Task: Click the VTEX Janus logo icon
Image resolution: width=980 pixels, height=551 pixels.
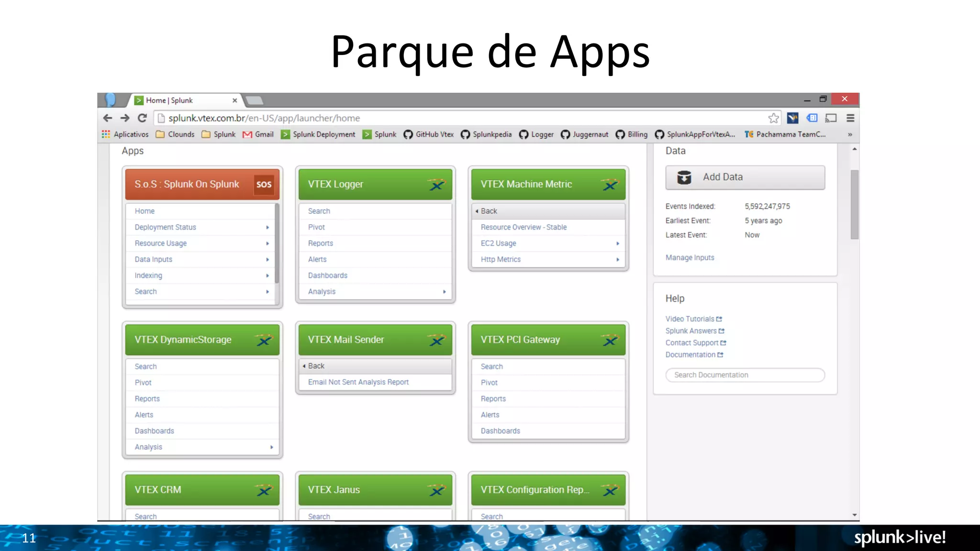Action: (436, 490)
